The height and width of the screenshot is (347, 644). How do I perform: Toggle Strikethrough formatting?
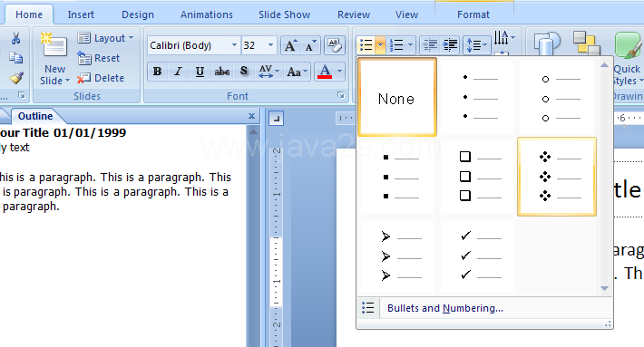(222, 72)
